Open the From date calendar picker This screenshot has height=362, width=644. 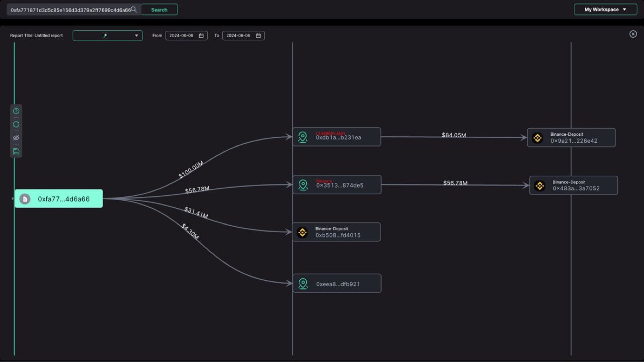tap(201, 35)
